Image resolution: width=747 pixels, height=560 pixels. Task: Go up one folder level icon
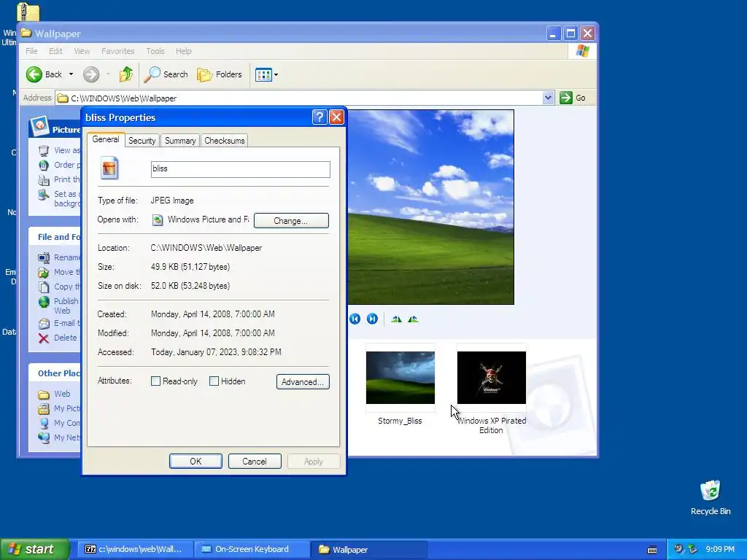pyautogui.click(x=126, y=74)
